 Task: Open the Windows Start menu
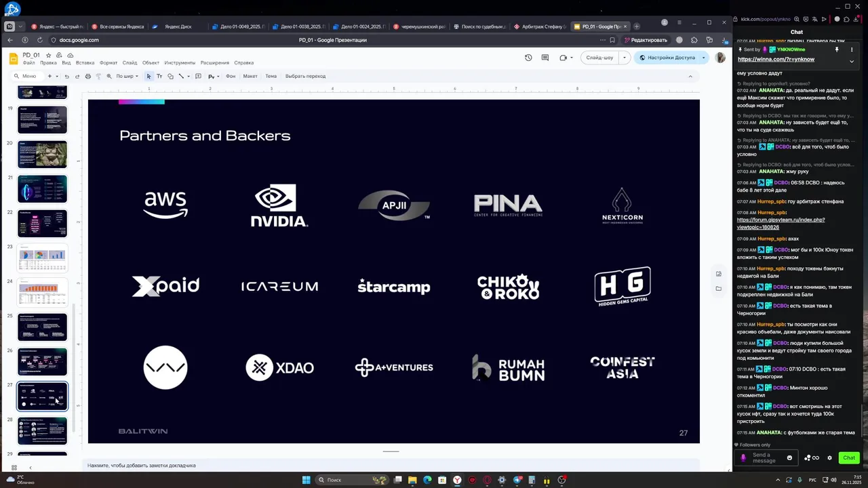306,480
